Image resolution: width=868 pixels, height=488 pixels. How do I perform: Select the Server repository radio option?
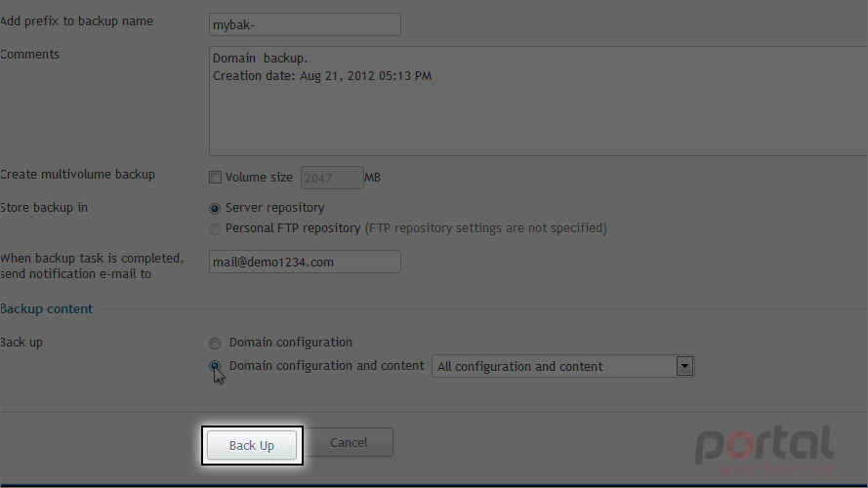[x=215, y=209]
